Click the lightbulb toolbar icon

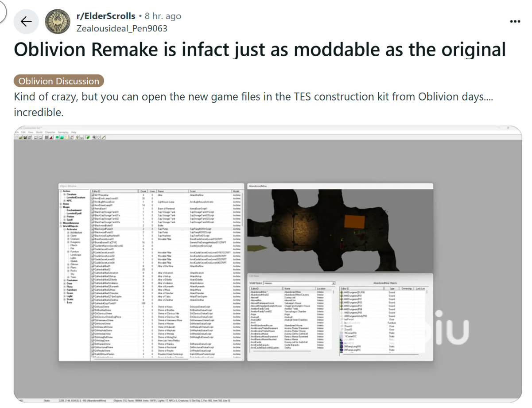77,137
